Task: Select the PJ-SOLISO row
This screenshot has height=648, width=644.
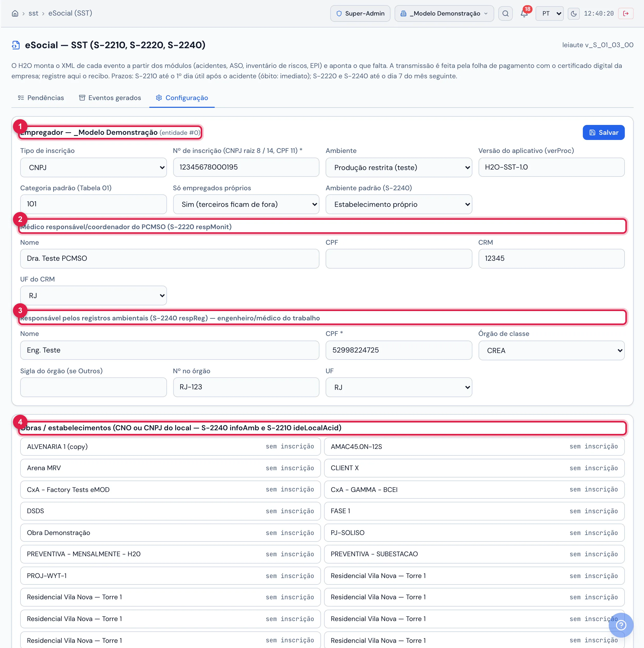Action: 474,533
